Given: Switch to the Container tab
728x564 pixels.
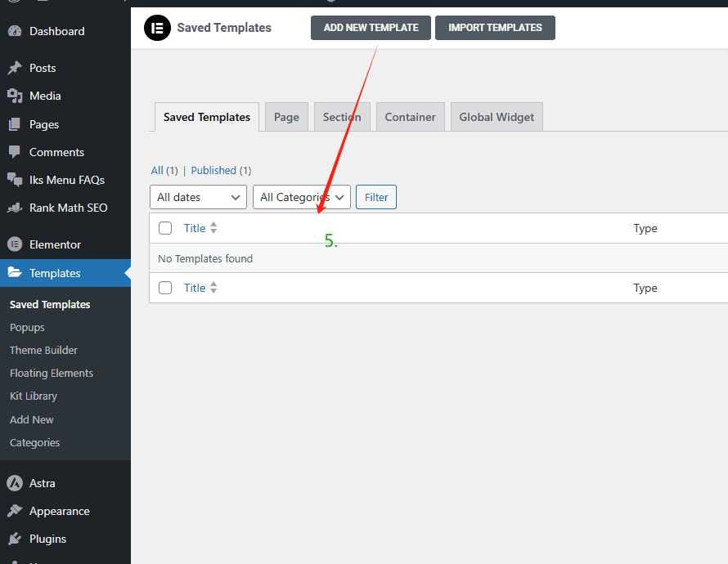Looking at the screenshot, I should click(411, 117).
